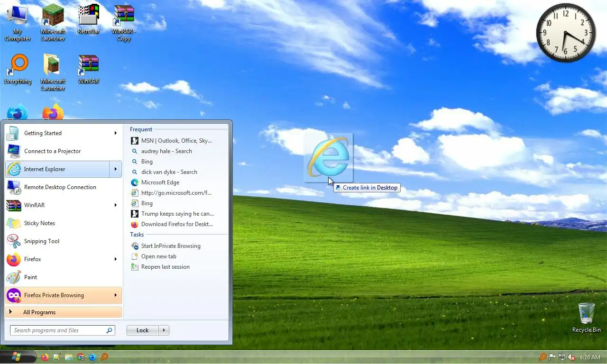The image size is (607, 364).
Task: Click the network icon in system tray
Action: coord(562,357)
